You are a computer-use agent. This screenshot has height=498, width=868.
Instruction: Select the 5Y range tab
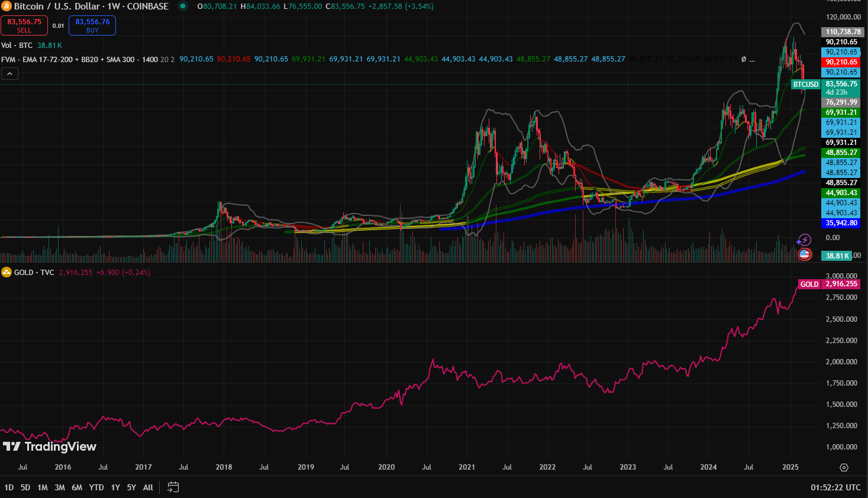(x=131, y=487)
